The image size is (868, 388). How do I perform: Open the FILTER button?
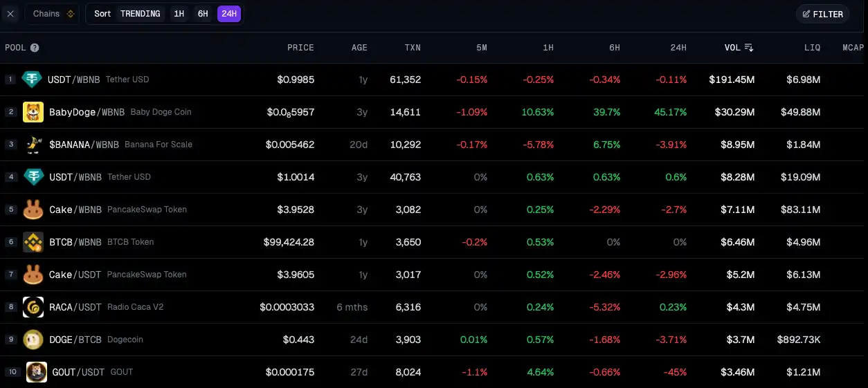tap(822, 14)
